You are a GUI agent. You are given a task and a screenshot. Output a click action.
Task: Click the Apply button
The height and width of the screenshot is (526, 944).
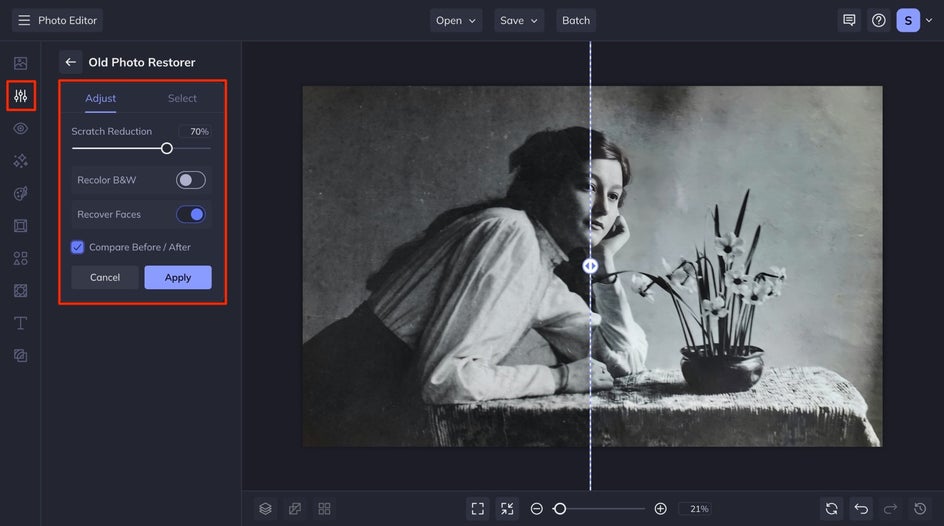(x=178, y=277)
